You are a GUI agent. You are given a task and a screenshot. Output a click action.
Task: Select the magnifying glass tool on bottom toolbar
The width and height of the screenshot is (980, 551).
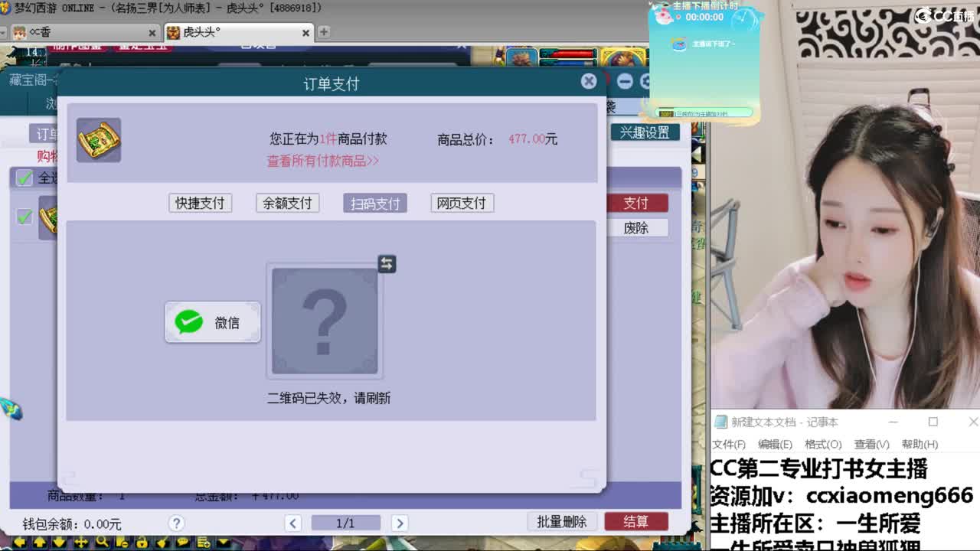click(x=102, y=541)
